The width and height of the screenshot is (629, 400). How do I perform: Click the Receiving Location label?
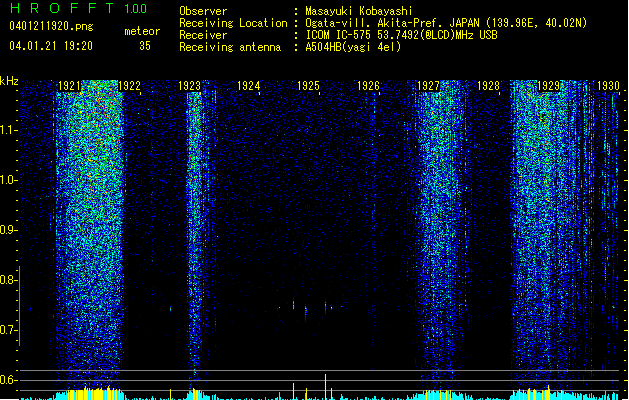(x=233, y=23)
